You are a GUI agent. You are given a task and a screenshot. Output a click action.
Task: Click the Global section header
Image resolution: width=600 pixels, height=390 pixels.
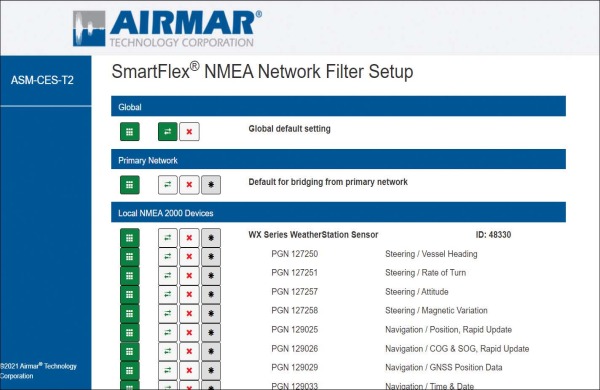(x=338, y=106)
